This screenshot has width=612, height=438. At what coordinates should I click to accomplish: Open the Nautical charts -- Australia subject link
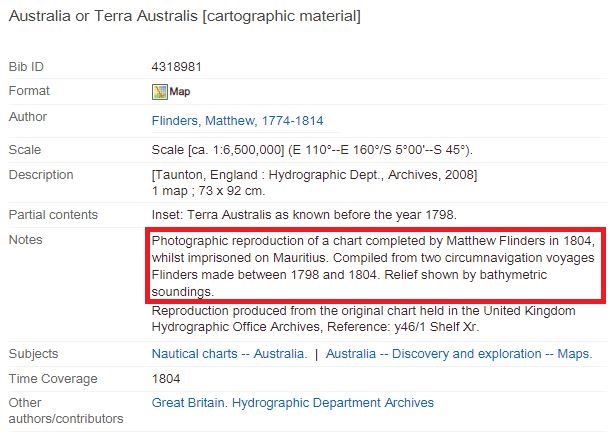click(x=230, y=354)
